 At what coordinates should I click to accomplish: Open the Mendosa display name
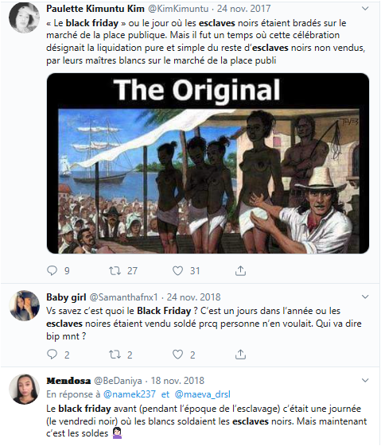pos(68,381)
